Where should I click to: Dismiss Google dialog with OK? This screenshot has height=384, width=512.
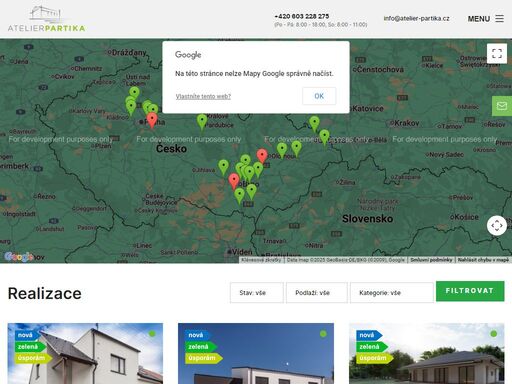(319, 96)
